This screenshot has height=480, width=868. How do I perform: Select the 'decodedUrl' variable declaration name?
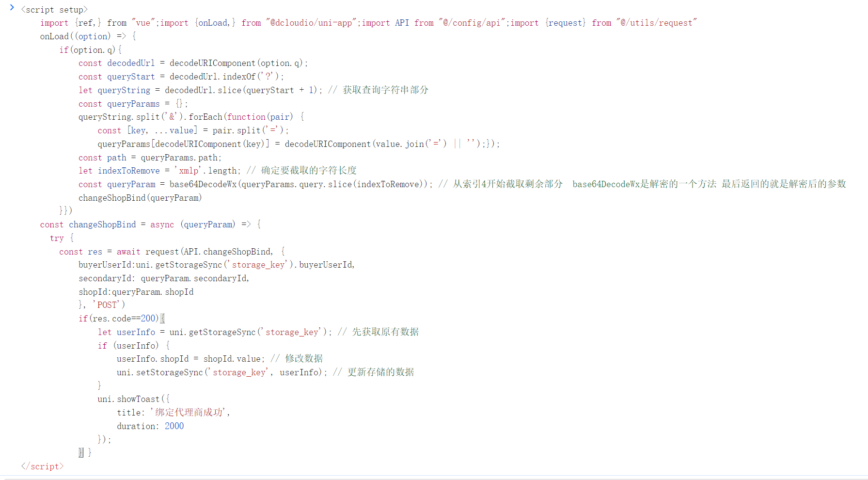pyautogui.click(x=131, y=63)
